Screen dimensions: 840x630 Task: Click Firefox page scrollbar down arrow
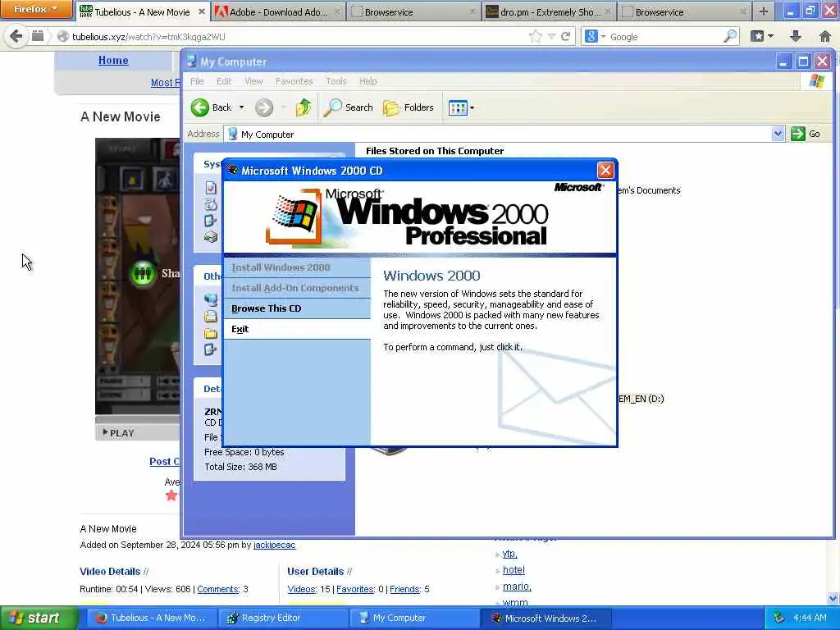click(x=833, y=598)
